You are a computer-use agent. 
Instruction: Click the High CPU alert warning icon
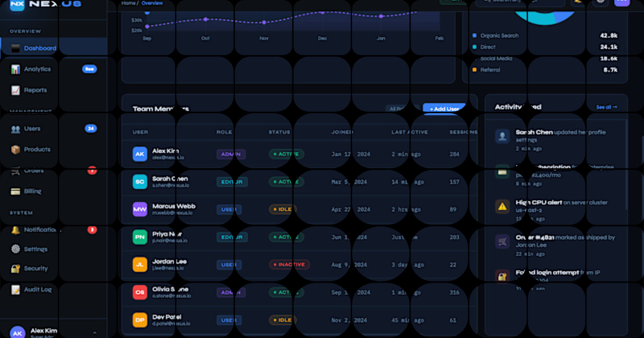click(x=502, y=206)
